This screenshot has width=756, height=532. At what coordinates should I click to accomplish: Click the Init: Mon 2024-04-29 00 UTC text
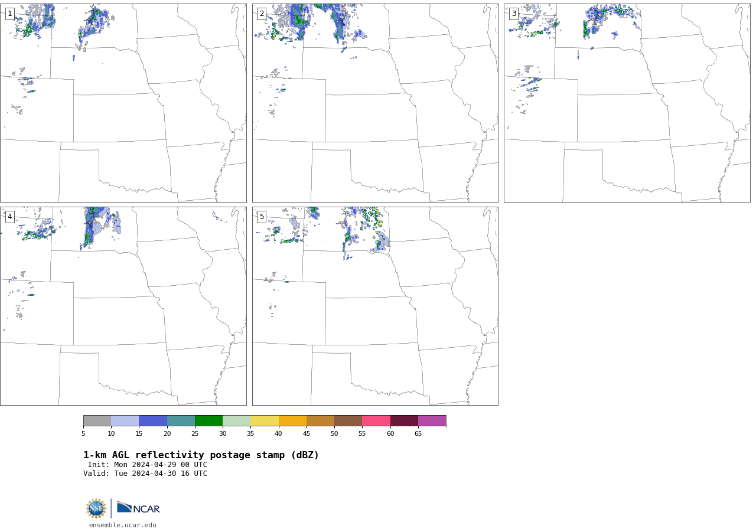click(x=148, y=465)
